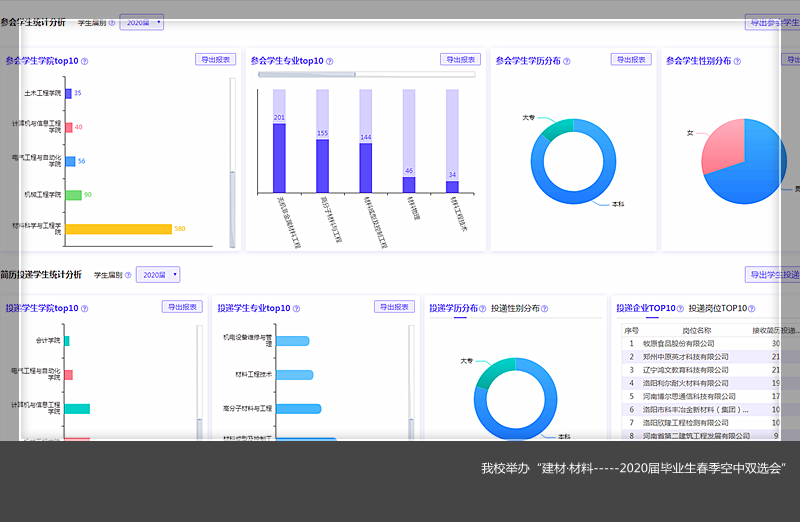Click 导出报表 button in 参会学生学院top10 panel
The height and width of the screenshot is (522, 800).
[215, 60]
